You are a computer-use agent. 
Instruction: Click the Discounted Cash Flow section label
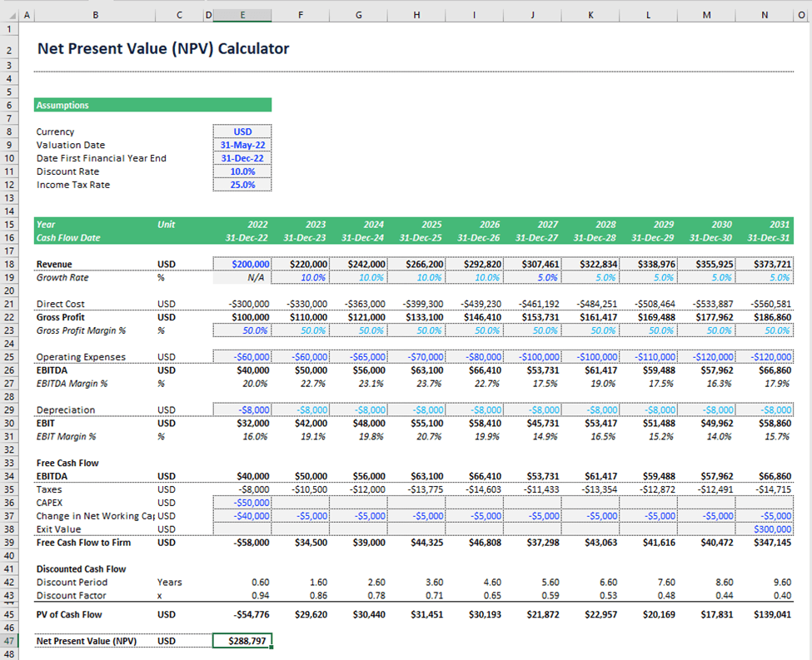point(81,569)
